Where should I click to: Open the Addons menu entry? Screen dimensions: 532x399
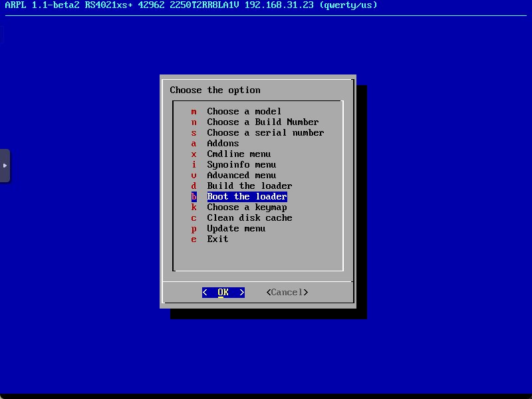[x=223, y=144]
